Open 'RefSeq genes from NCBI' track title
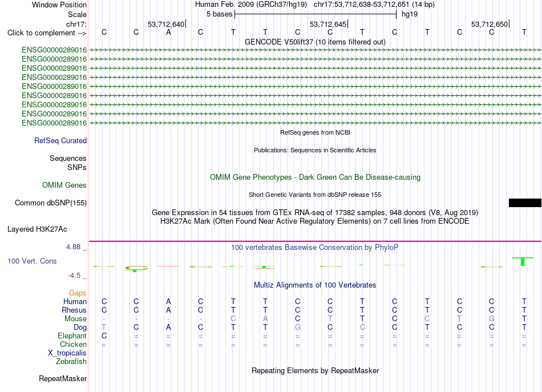Viewport: 542px width, 392px height. [x=315, y=132]
